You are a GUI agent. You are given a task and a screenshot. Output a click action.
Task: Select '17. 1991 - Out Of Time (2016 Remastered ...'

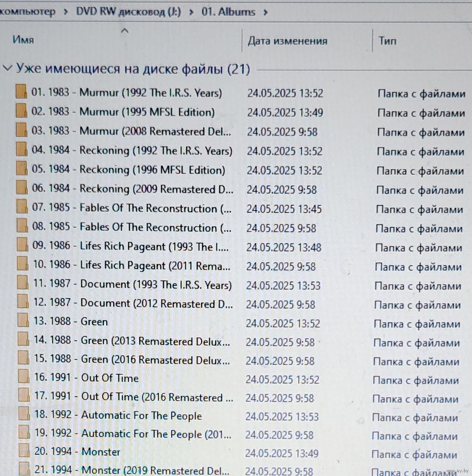tap(134, 397)
